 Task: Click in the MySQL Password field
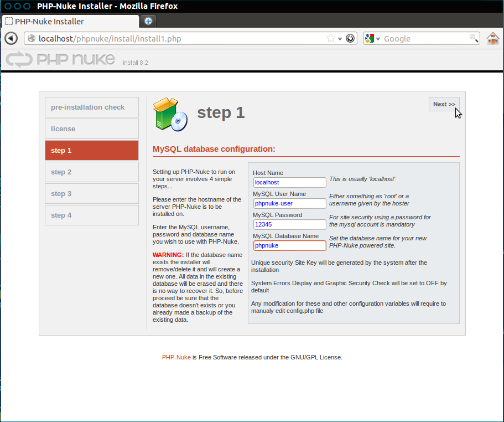pos(289,224)
